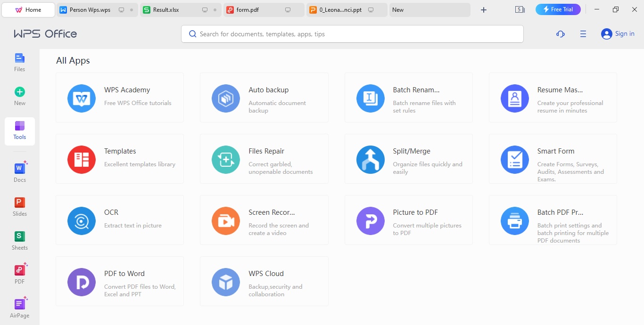The image size is (644, 325).
Task: Select the Tools icon in the sidebar
Action: [x=19, y=130]
